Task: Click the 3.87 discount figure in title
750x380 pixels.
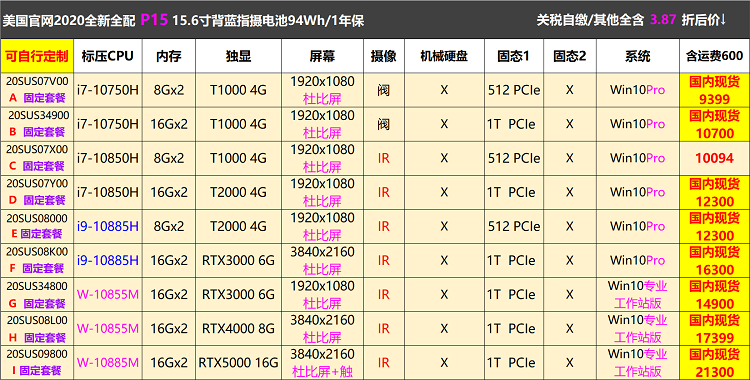Action: 663,20
